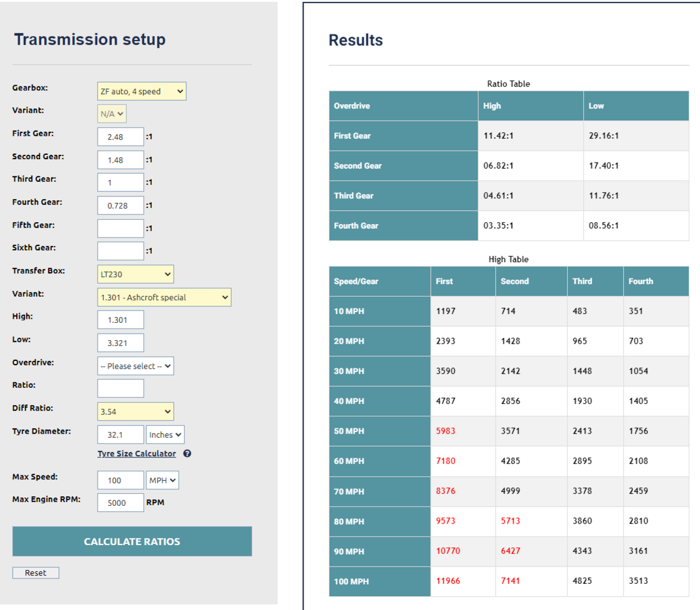Click the Low ratio 3.321 field
Viewport: 700px width, 610px height.
(x=120, y=343)
